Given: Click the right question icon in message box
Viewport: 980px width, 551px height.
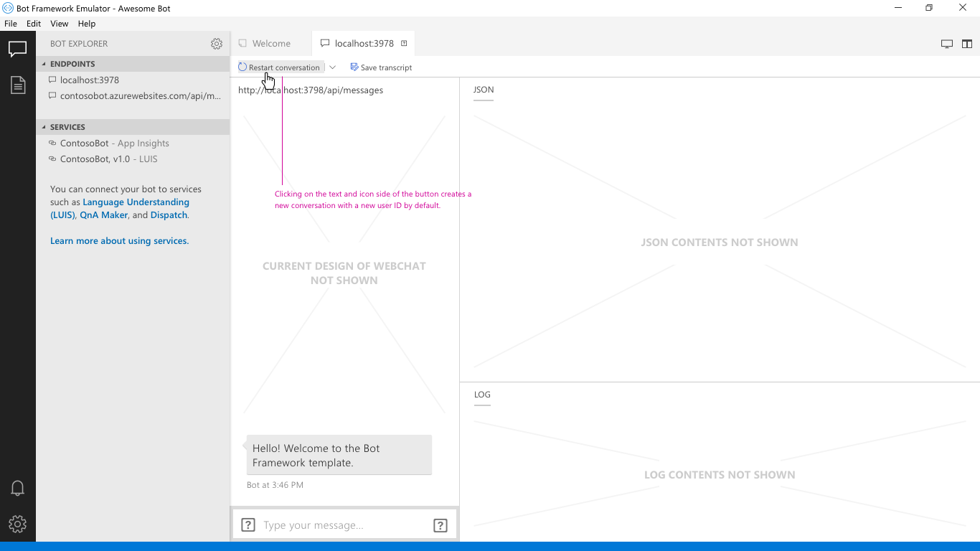Looking at the screenshot, I should click(x=440, y=525).
